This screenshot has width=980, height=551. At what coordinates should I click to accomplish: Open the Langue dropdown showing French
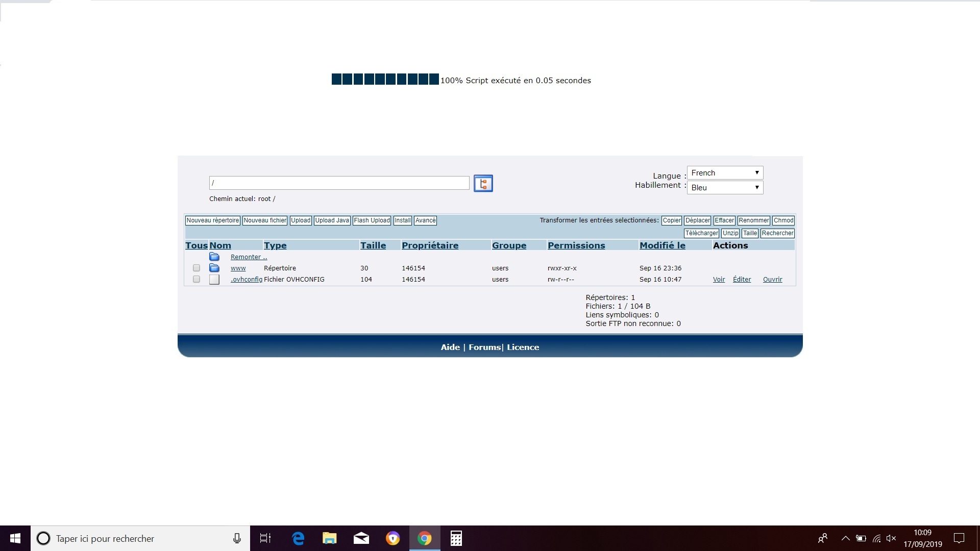[725, 173]
